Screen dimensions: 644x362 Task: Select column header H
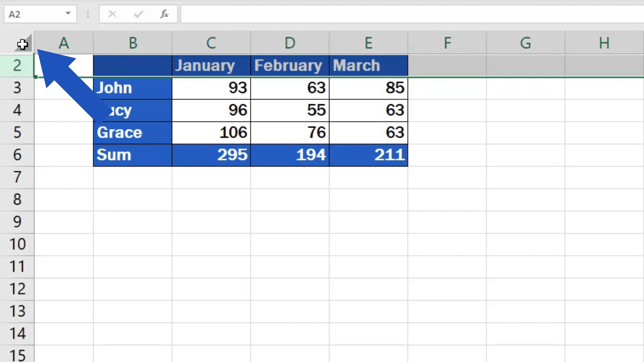point(604,43)
